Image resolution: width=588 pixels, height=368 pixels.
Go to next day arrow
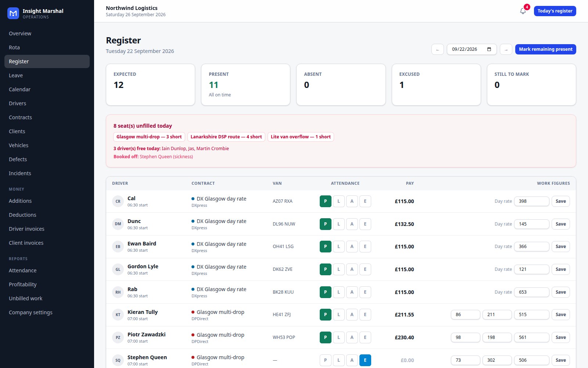click(x=506, y=49)
